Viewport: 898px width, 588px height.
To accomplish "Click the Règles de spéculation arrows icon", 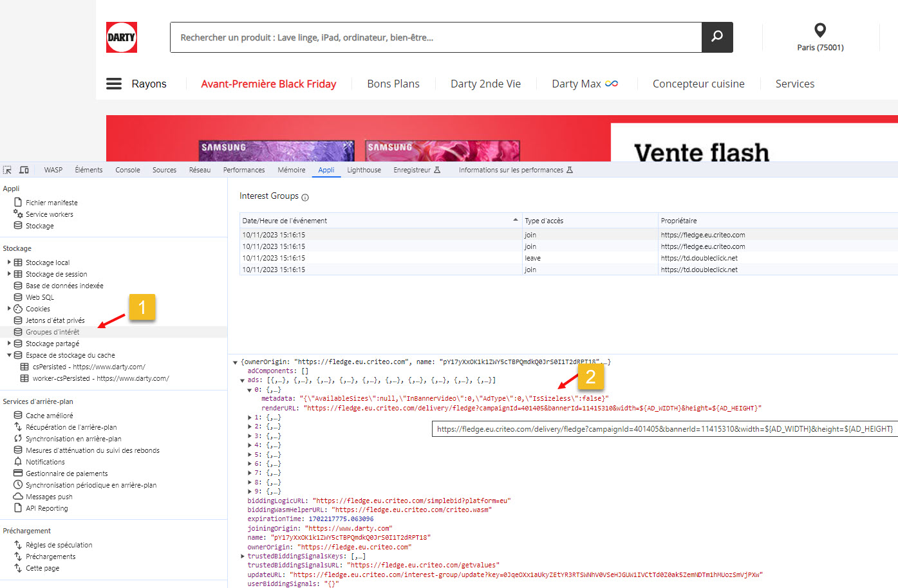I will 18,545.
